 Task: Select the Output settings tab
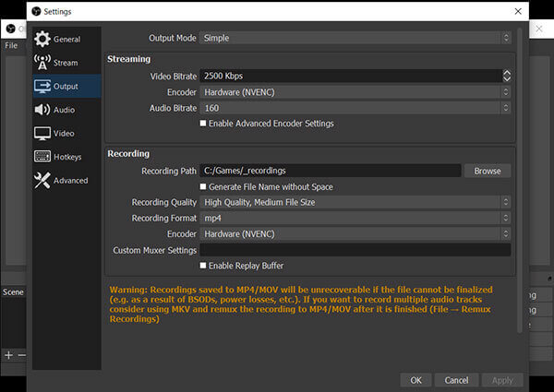coord(66,86)
